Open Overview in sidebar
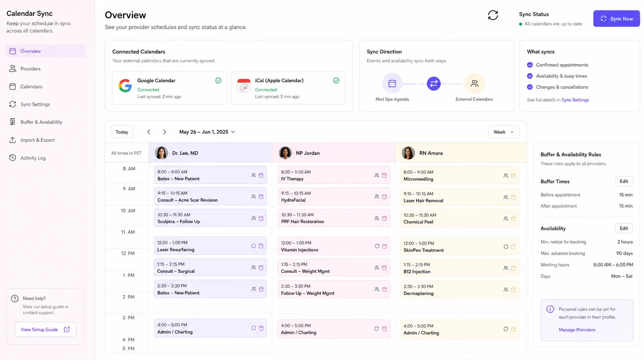 pos(46,51)
